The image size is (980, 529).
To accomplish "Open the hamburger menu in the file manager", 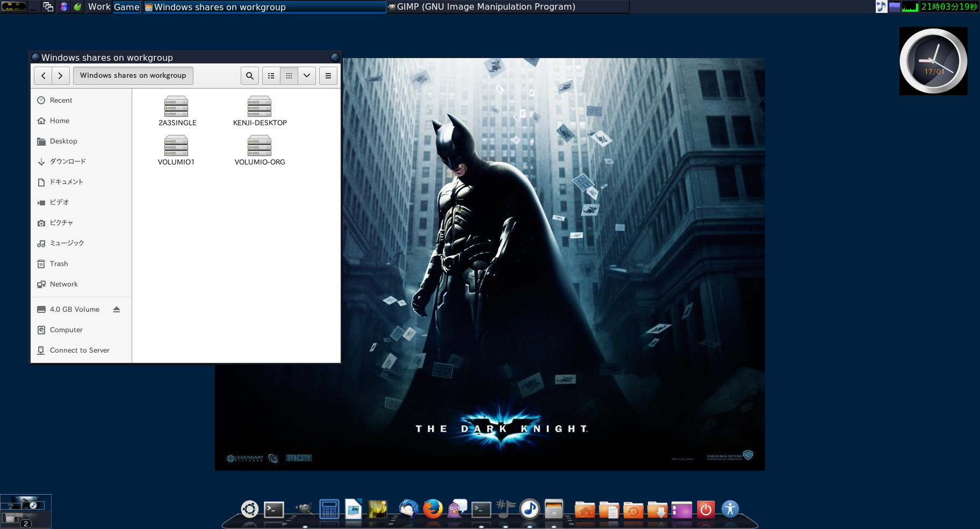I will [x=328, y=75].
